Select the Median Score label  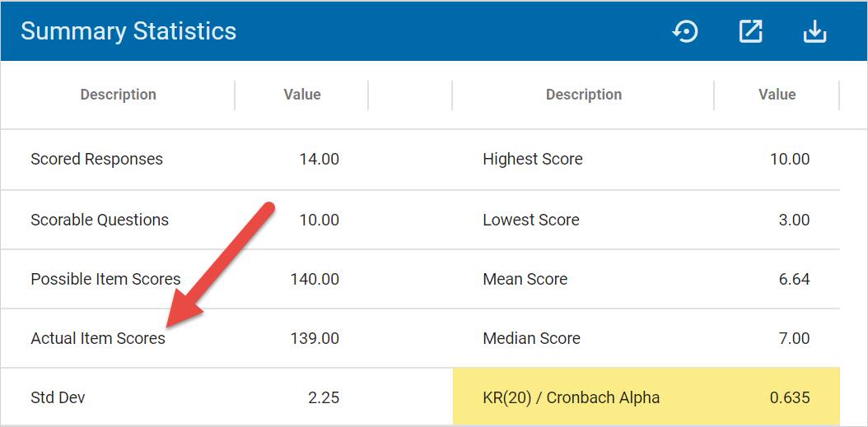click(x=531, y=339)
